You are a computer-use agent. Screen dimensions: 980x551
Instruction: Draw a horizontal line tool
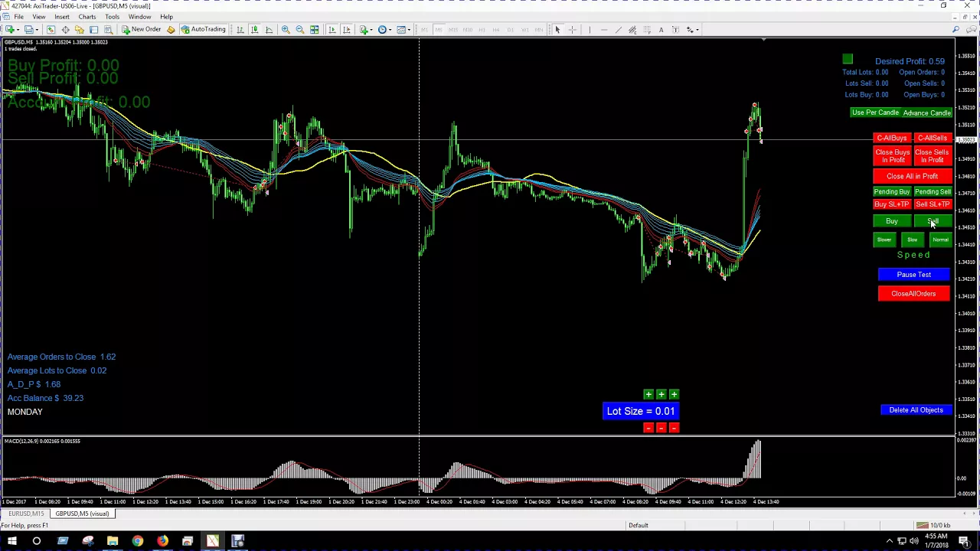pyautogui.click(x=604, y=30)
